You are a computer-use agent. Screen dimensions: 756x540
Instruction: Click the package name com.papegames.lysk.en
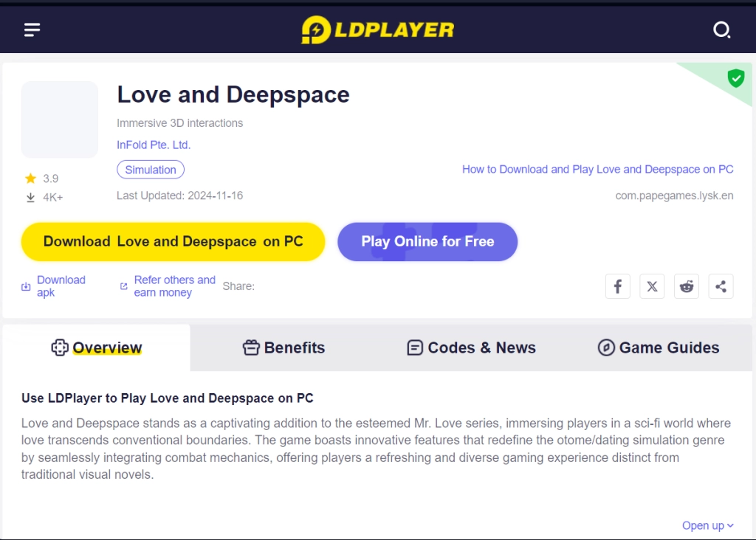tap(675, 195)
